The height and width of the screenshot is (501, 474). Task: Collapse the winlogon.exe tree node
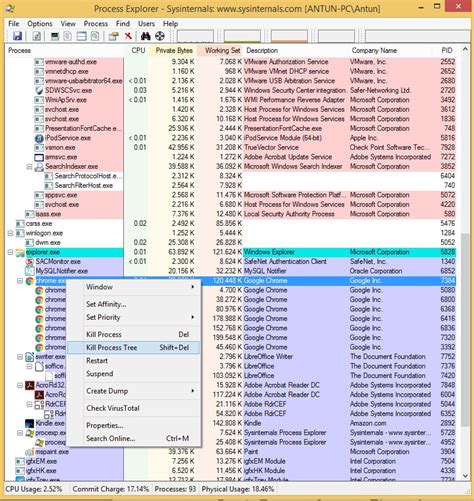tap(11, 233)
